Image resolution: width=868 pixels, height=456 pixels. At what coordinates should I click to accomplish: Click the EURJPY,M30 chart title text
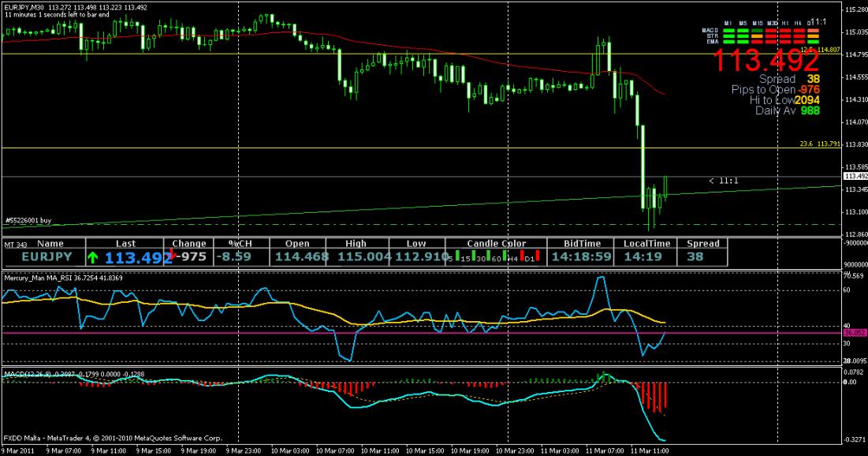pos(24,8)
